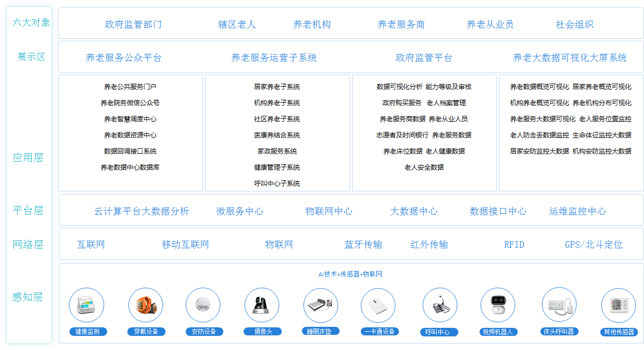Switch to 政府监管平台 section heading
Screen dimensions: 644x350
click(424, 58)
